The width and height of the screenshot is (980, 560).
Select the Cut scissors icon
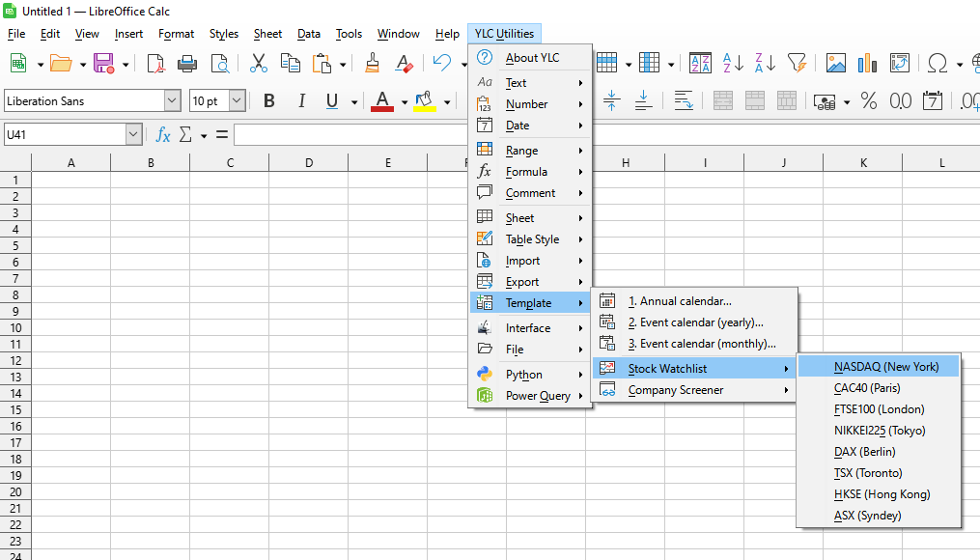click(x=258, y=63)
